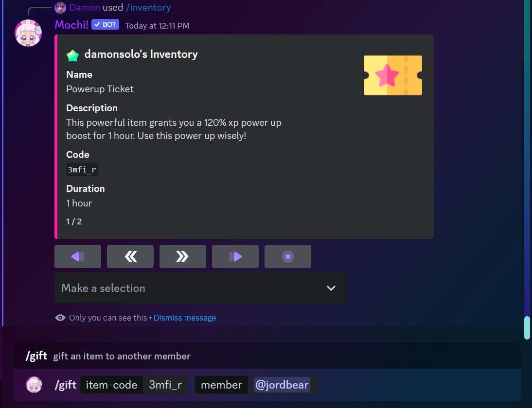Click the chat scrollbar thumb
The image size is (532, 408).
click(x=527, y=328)
